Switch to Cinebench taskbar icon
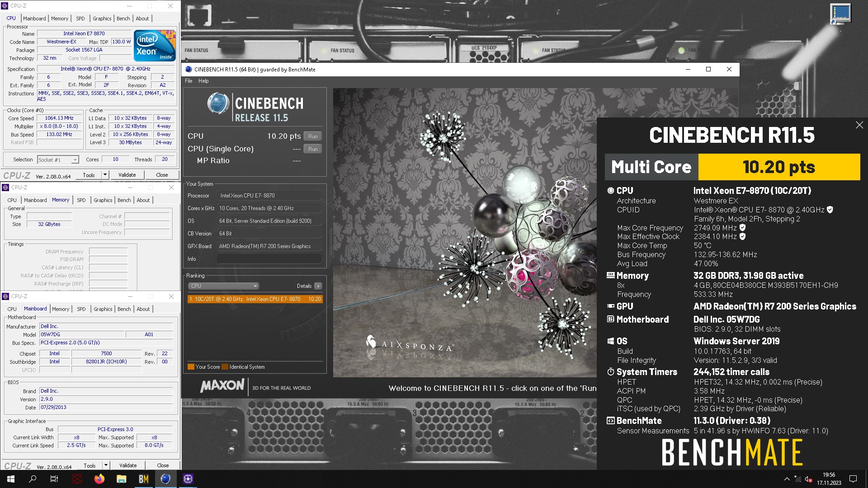Screen dimensions: 868x488 tap(166, 479)
